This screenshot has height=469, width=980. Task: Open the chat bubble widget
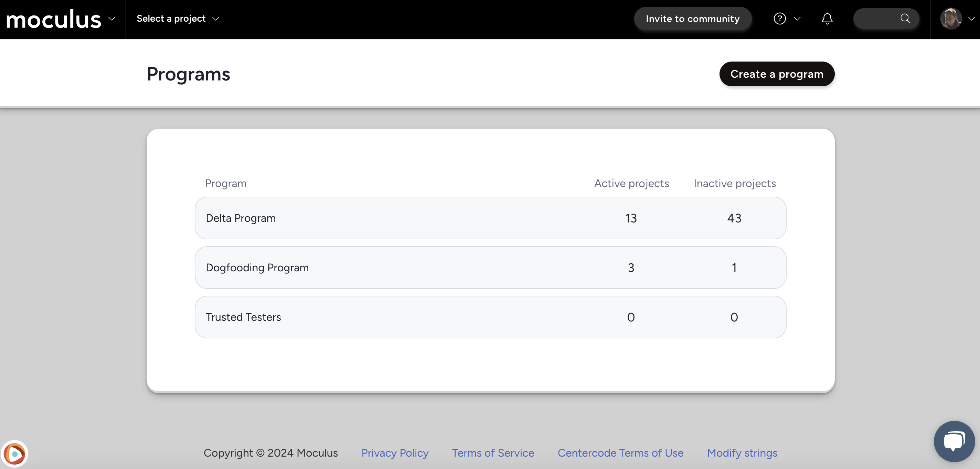(x=954, y=441)
